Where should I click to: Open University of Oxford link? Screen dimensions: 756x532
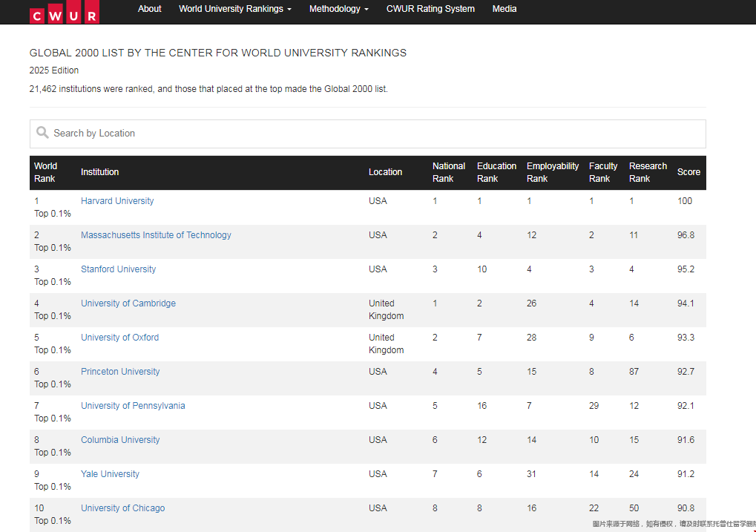pos(119,338)
